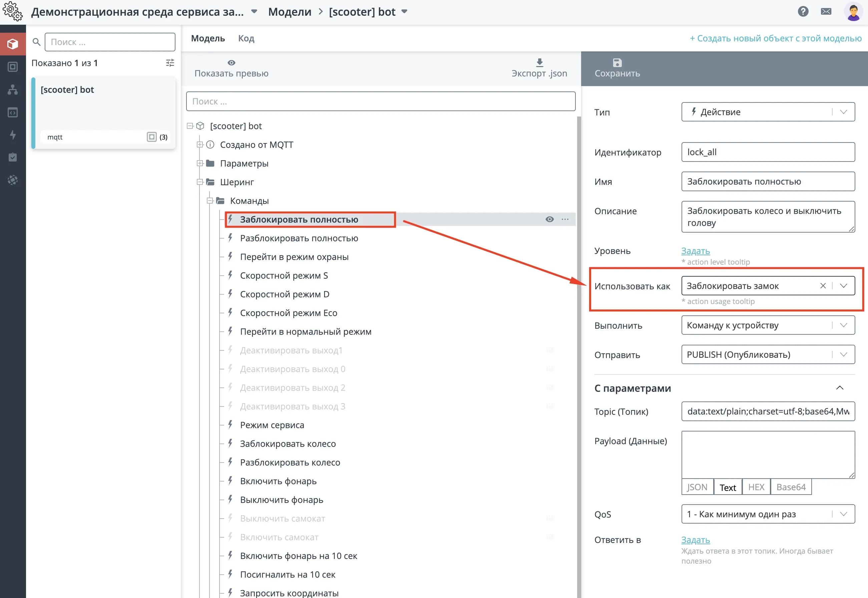This screenshot has height=598, width=868.
Task: Collapse the Шеринг folder
Action: click(x=200, y=182)
